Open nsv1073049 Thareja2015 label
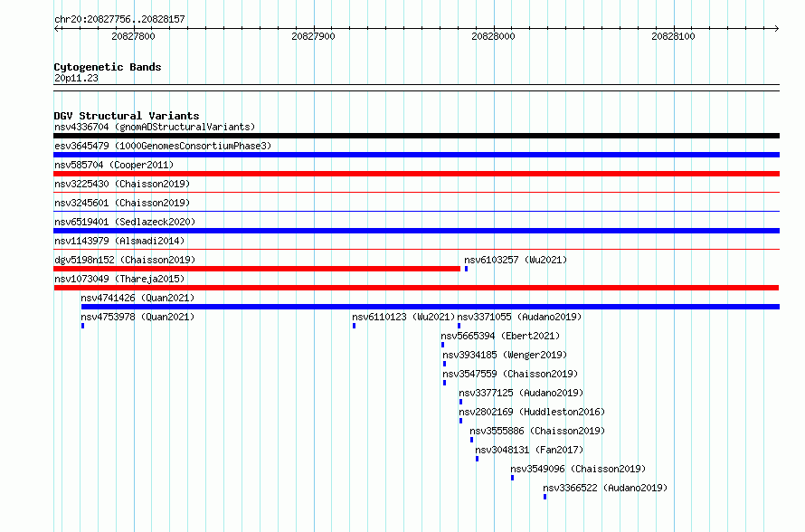 [119, 279]
